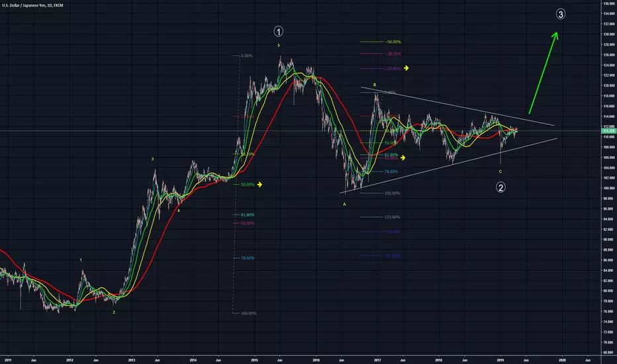
Task: Click the -23.60% Fibonacci extension level
Action: tap(381, 68)
